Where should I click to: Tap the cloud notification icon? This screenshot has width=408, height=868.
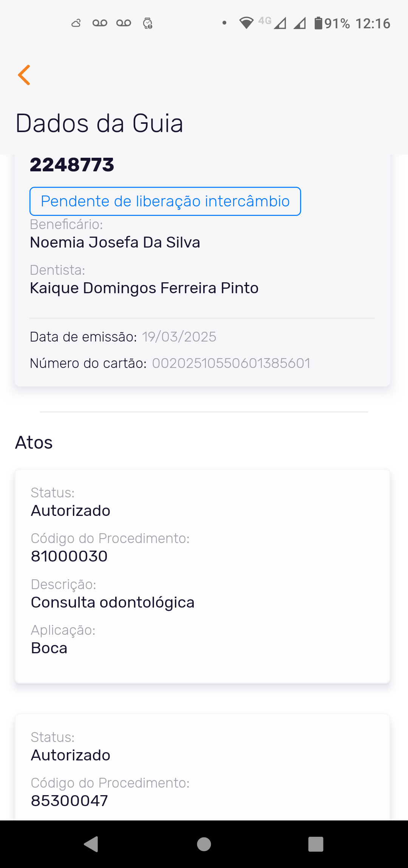pos(76,23)
